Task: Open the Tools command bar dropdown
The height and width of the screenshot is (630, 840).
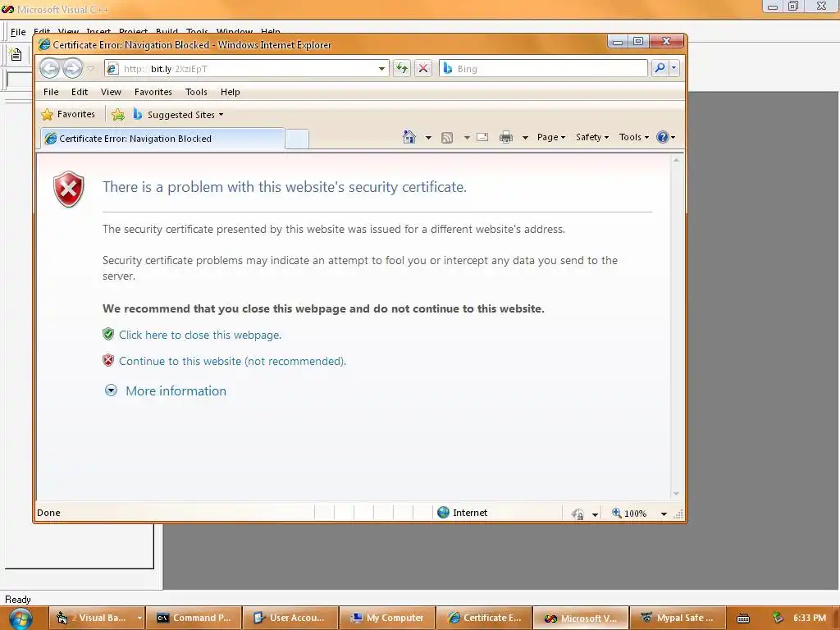Action: [x=634, y=137]
